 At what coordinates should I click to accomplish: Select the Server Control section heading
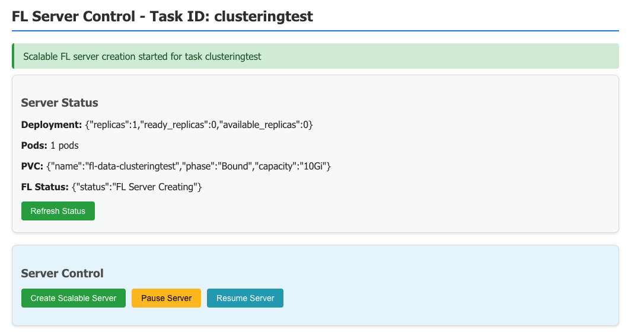point(62,273)
